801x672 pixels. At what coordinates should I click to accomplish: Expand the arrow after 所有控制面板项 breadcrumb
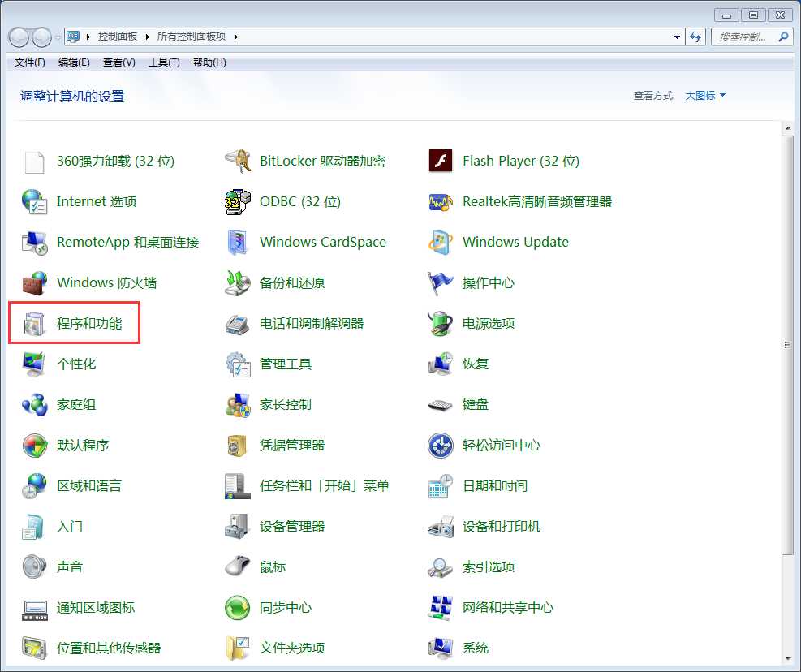click(x=235, y=37)
